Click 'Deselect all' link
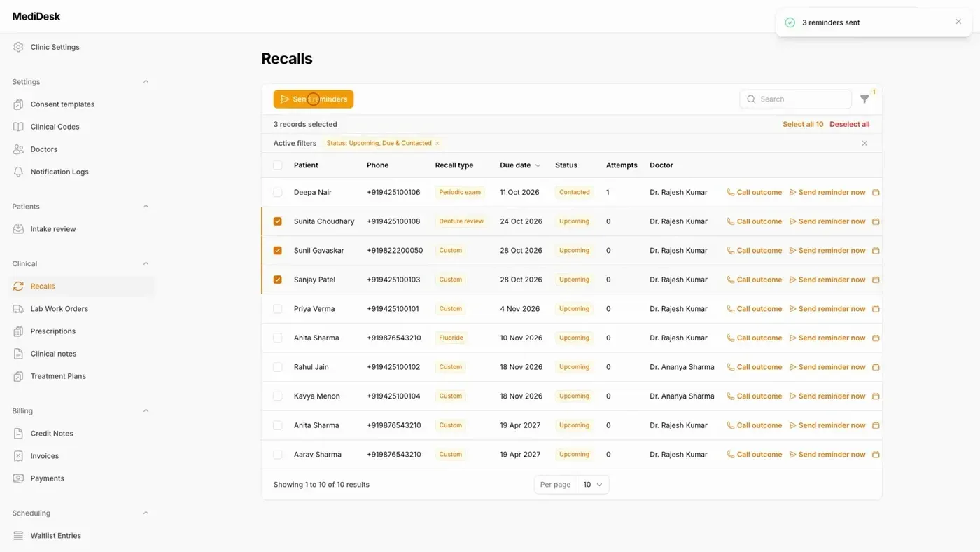Viewport: 980px width, 552px height. click(x=850, y=124)
